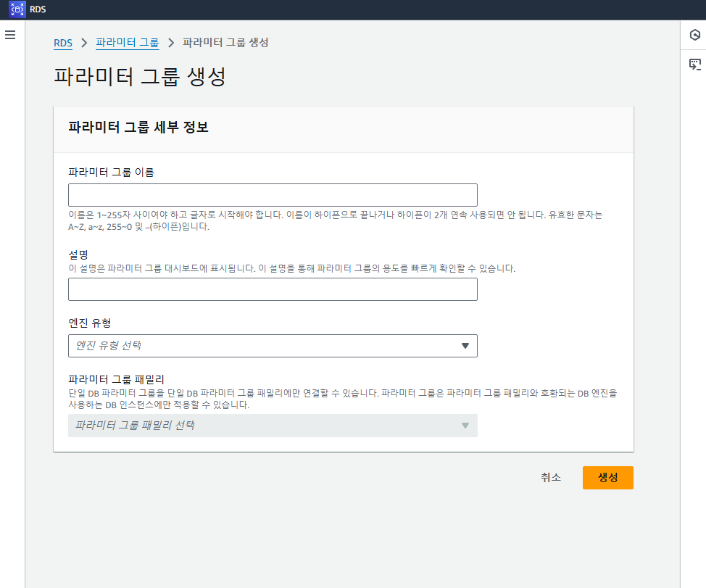This screenshot has width=706, height=588.
Task: Click the 엔진 유형 label
Action: tap(90, 323)
